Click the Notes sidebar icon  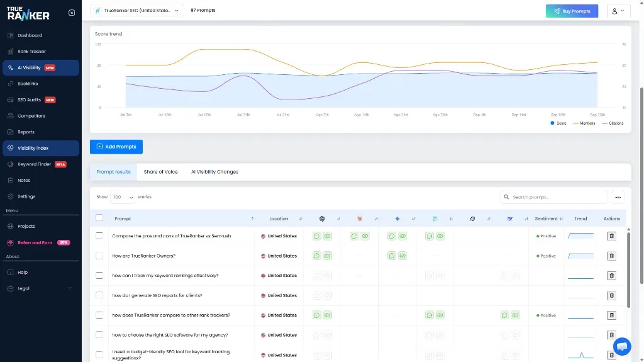point(11,180)
